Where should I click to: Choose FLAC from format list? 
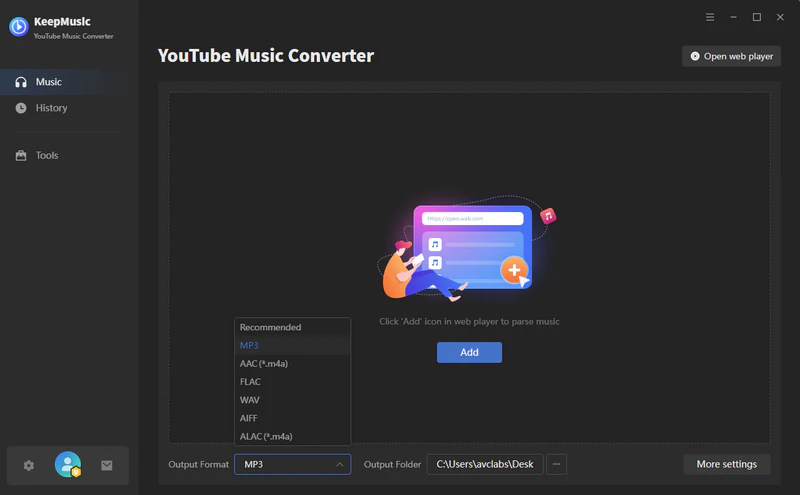251,382
